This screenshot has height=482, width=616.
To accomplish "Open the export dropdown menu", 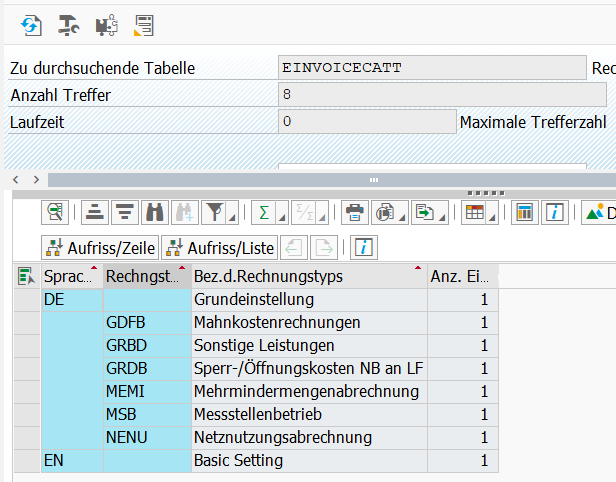I will pyautogui.click(x=430, y=212).
